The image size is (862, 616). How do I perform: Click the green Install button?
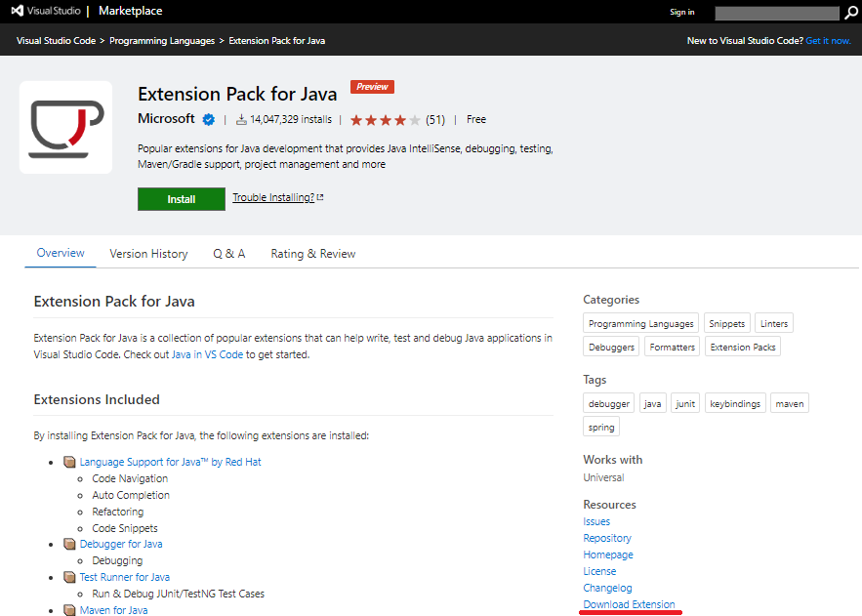pyautogui.click(x=182, y=199)
